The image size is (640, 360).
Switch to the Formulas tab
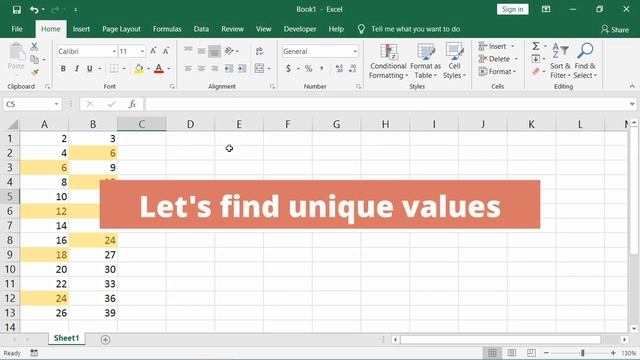click(x=167, y=29)
